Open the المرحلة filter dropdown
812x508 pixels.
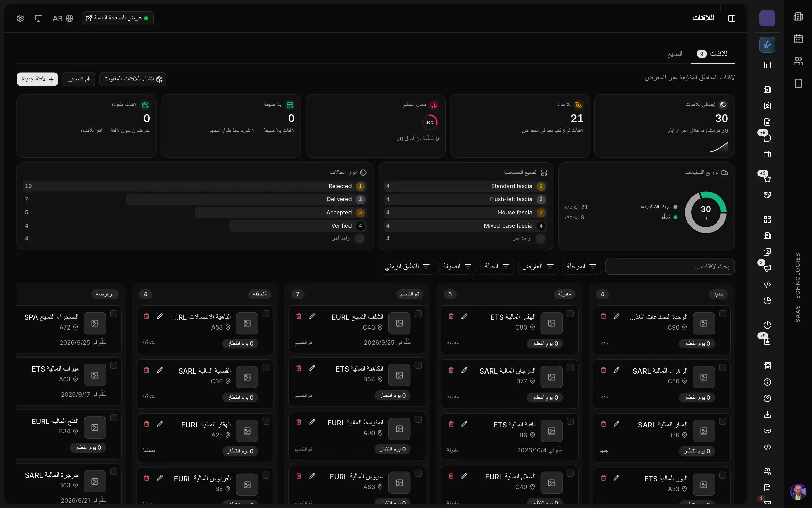click(581, 267)
